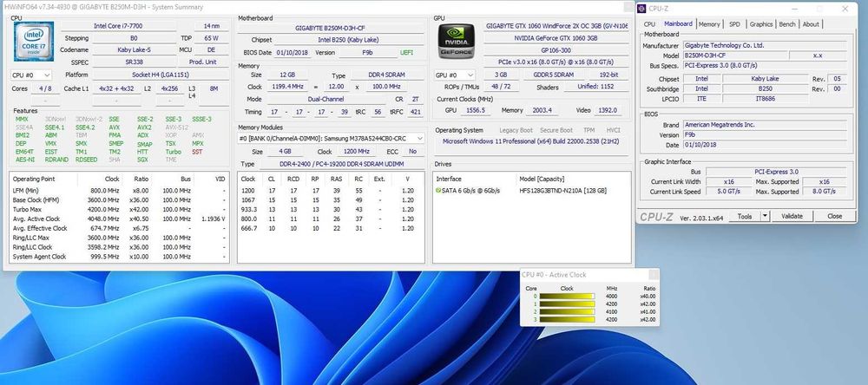Click the SGX feature flag
The image size is (868, 385).
pyautogui.click(x=142, y=160)
